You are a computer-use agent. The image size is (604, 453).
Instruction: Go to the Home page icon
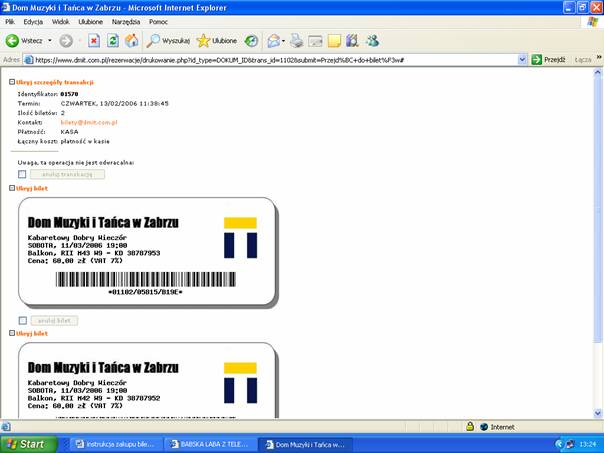(131, 41)
